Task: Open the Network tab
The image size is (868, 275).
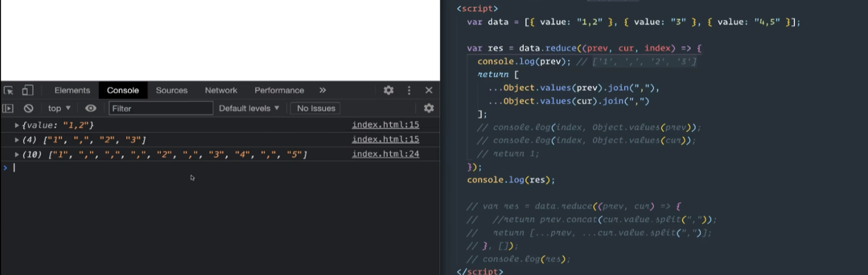Action: 221,91
